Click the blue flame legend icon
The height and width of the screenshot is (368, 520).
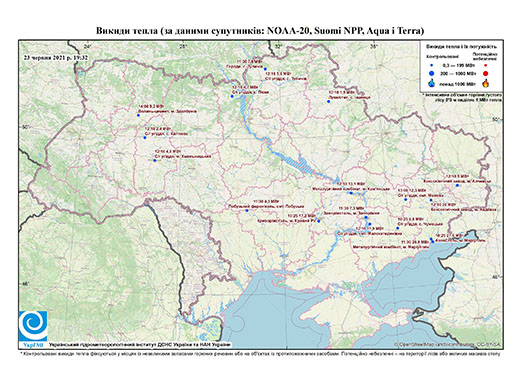431,83
